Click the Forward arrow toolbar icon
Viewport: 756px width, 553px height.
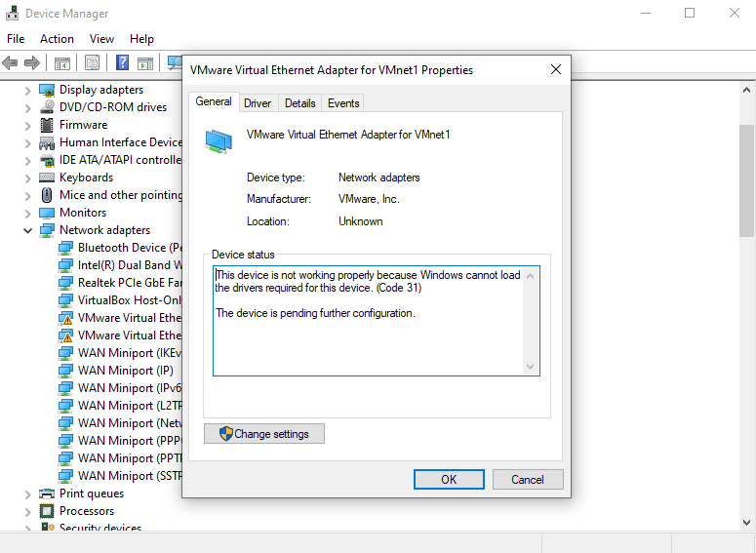pyautogui.click(x=32, y=62)
